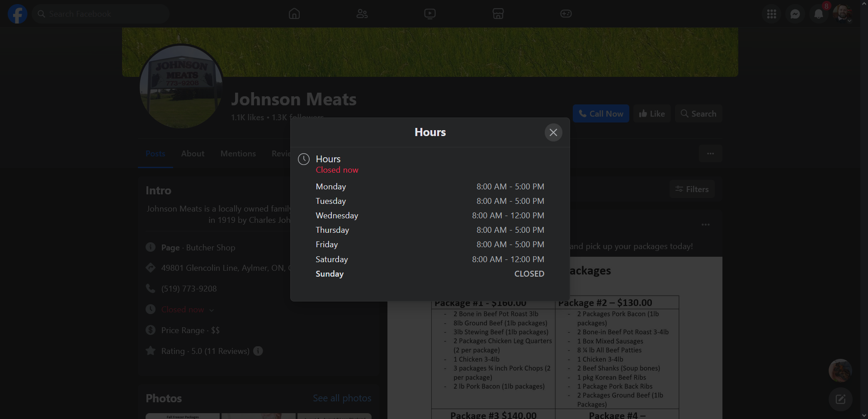The height and width of the screenshot is (419, 868).
Task: Click the Price Range $$ text
Action: point(190,330)
